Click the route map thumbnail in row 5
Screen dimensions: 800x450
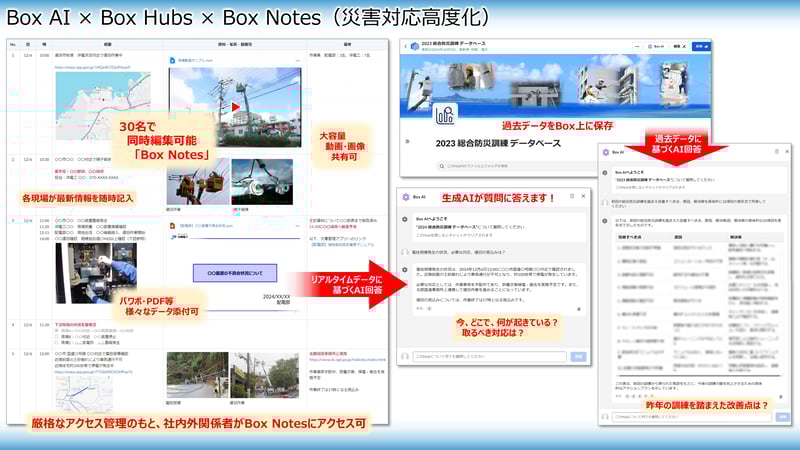(84, 394)
